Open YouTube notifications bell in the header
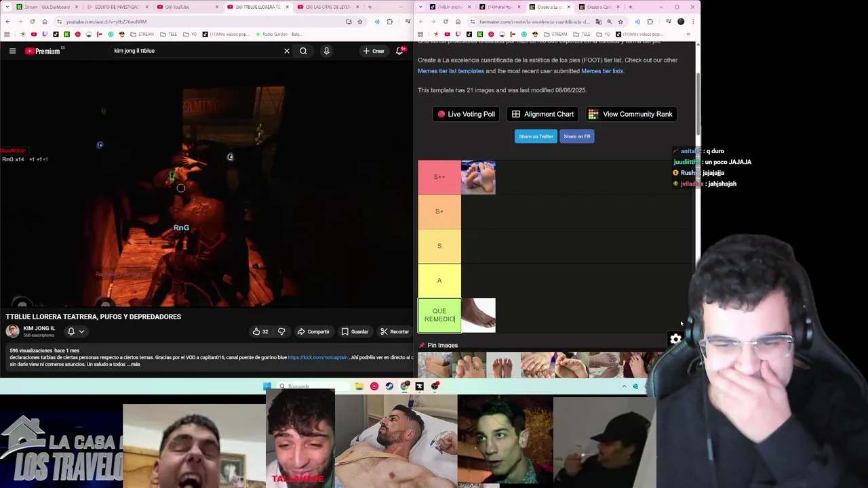 400,51
